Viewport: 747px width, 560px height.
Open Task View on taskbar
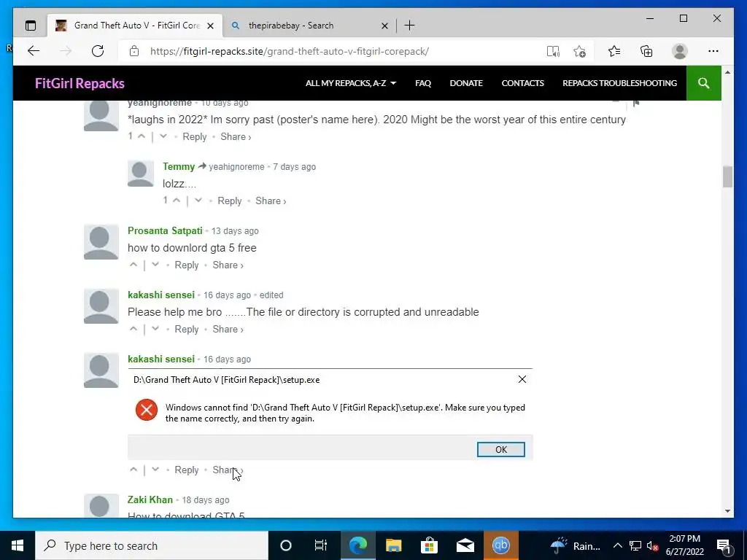pyautogui.click(x=321, y=545)
